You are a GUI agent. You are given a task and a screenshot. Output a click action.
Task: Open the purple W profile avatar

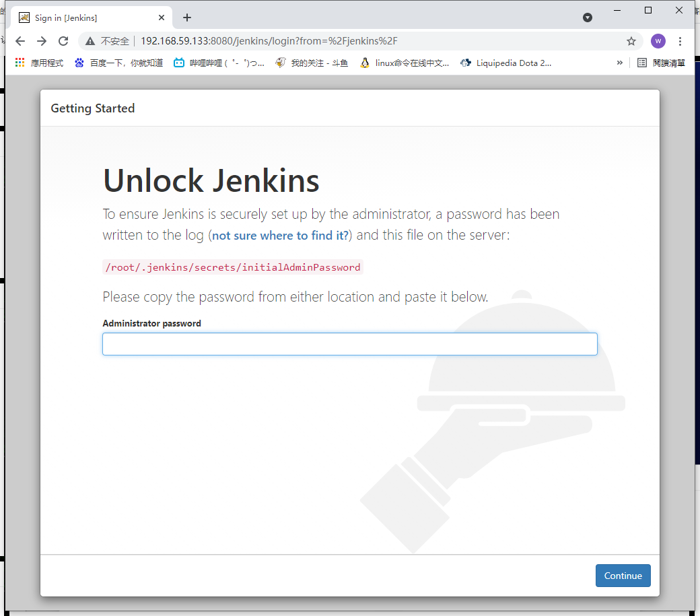(658, 41)
